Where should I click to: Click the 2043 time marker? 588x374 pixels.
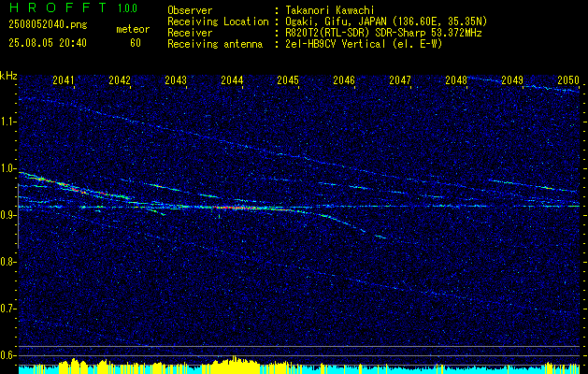(x=176, y=79)
